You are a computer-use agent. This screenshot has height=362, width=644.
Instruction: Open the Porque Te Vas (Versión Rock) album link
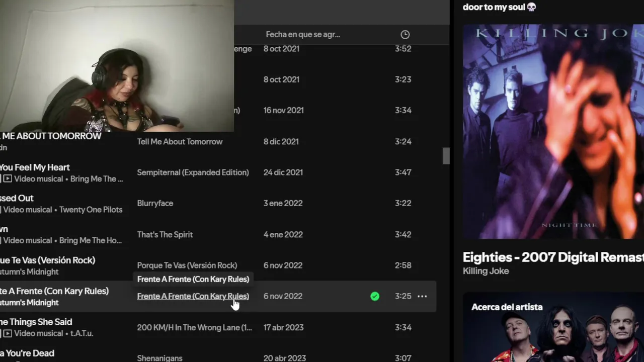point(187,265)
